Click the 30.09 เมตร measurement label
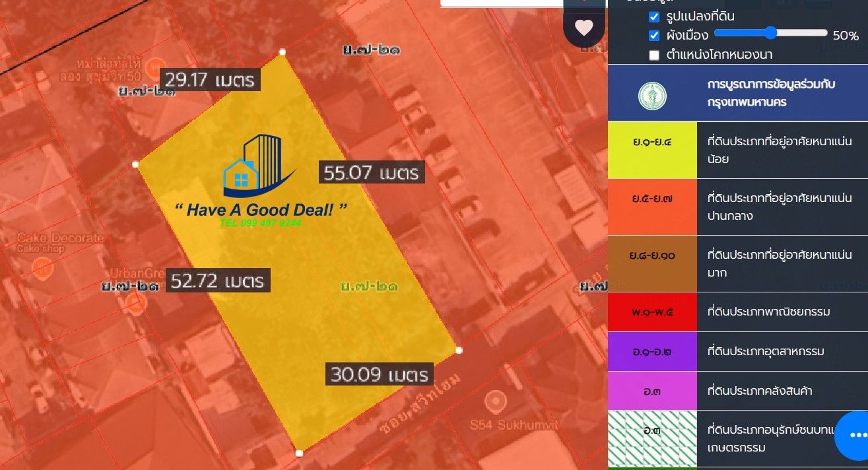Image resolution: width=868 pixels, height=470 pixels. click(x=380, y=375)
